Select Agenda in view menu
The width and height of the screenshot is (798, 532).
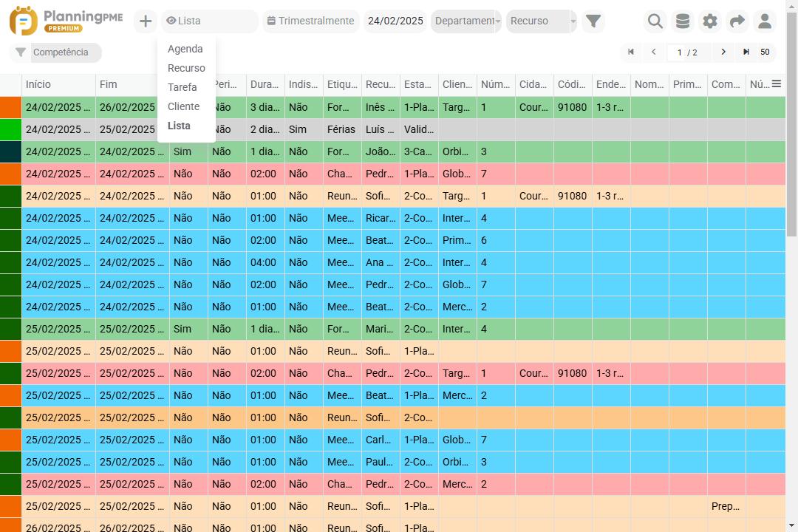[185, 49]
